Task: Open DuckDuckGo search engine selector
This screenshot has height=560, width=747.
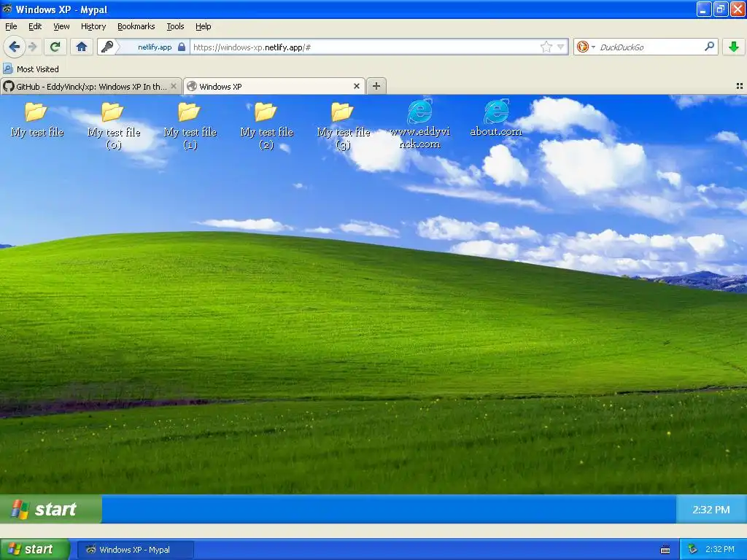Action: click(586, 47)
